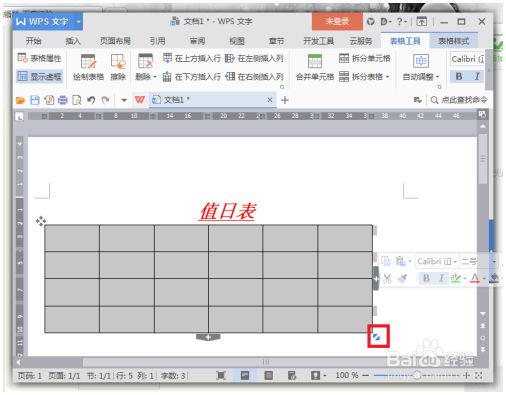506x395 pixels.
Task: Click the Merge Cells (合并单元格) icon
Action: 315,61
